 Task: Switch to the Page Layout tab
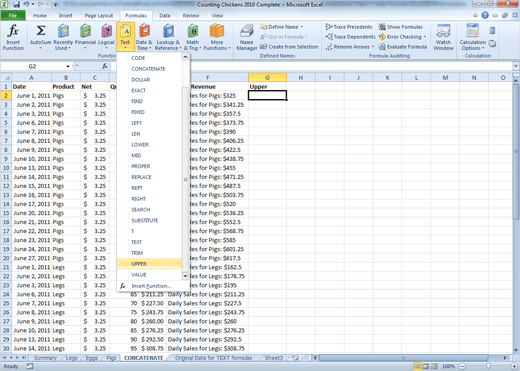(99, 15)
